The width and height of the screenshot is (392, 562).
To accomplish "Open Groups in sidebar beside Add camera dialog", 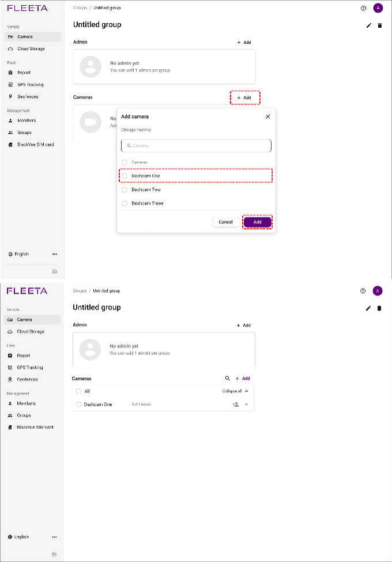I will click(24, 133).
